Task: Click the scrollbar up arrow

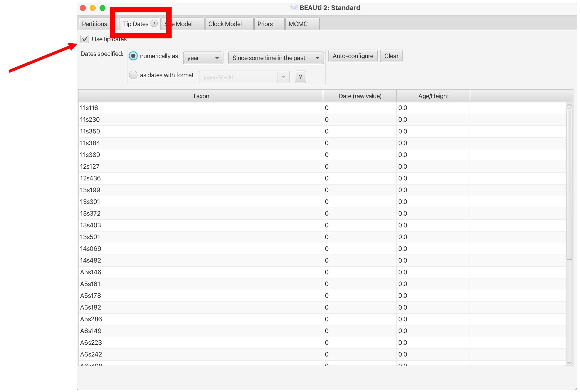Action: (570, 105)
